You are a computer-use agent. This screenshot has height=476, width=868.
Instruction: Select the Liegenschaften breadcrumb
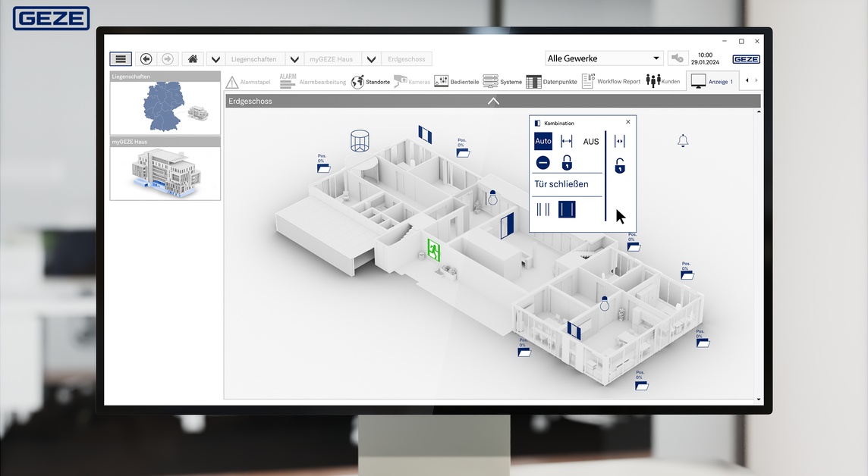[253, 59]
